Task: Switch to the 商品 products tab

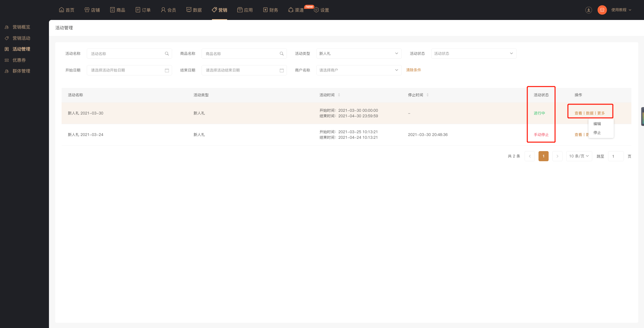Action: tap(118, 10)
